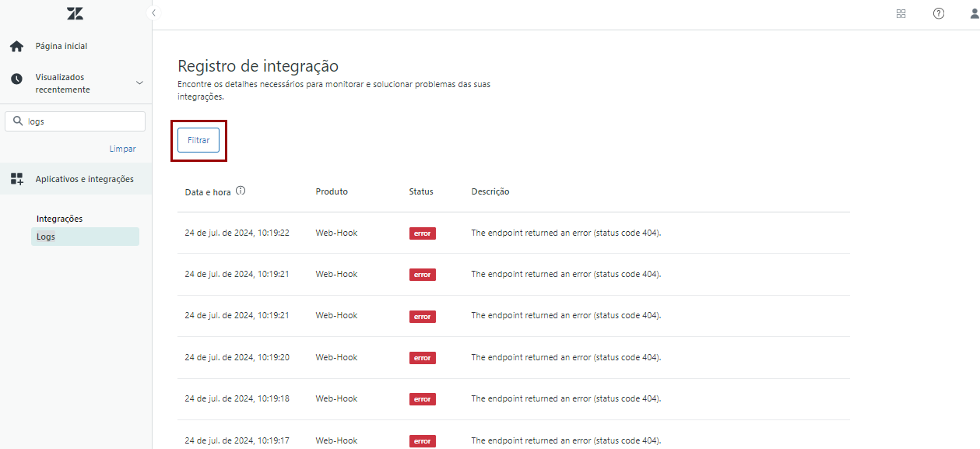Click the Status column header

click(x=420, y=191)
